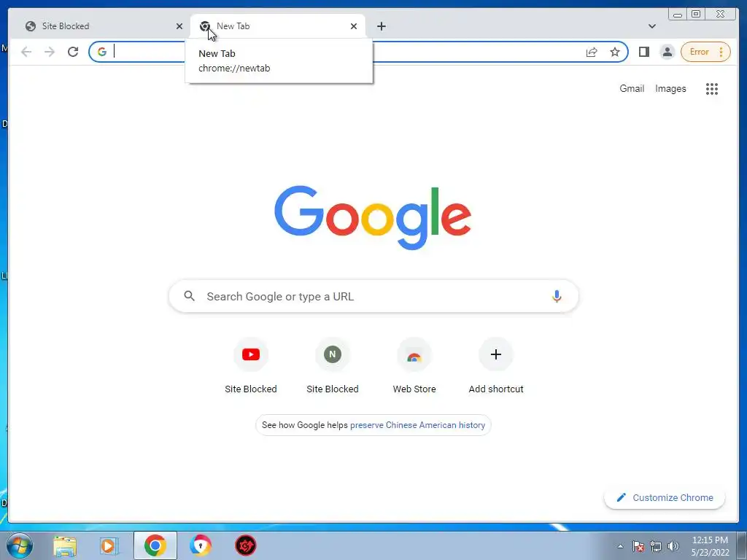Reload the current page
Viewport: 747px width, 560px height.
[73, 52]
